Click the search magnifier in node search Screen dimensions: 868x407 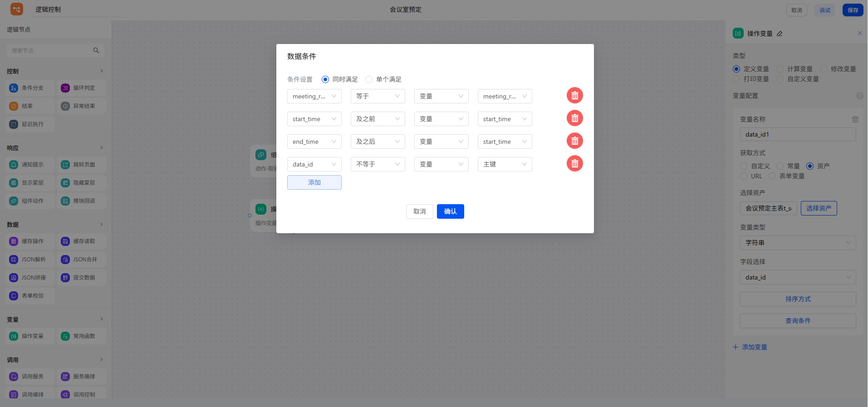[x=96, y=50]
